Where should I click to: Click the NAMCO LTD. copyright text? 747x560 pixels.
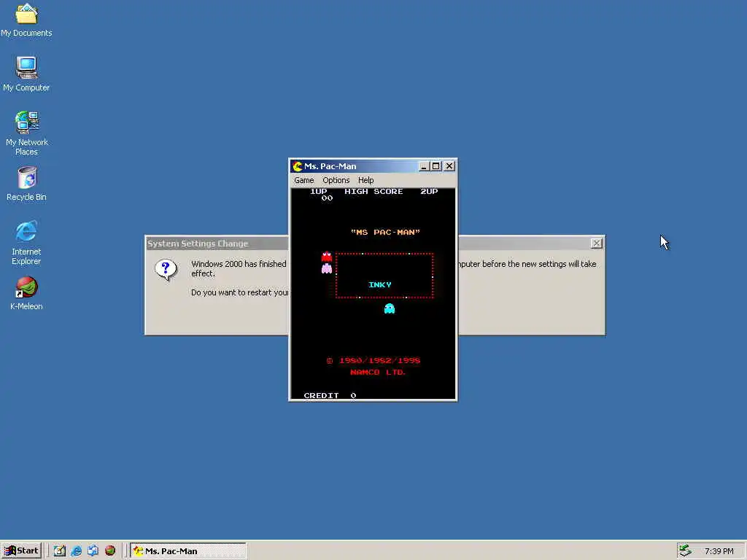[x=378, y=373]
